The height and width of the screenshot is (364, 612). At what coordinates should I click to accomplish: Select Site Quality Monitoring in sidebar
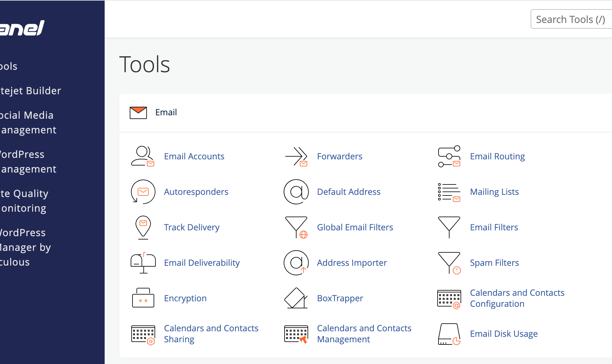(x=24, y=201)
